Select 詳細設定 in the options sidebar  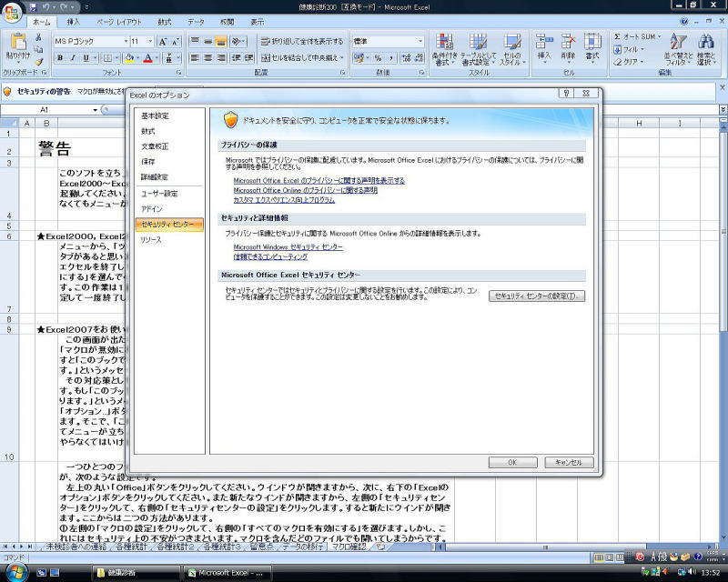point(169,177)
